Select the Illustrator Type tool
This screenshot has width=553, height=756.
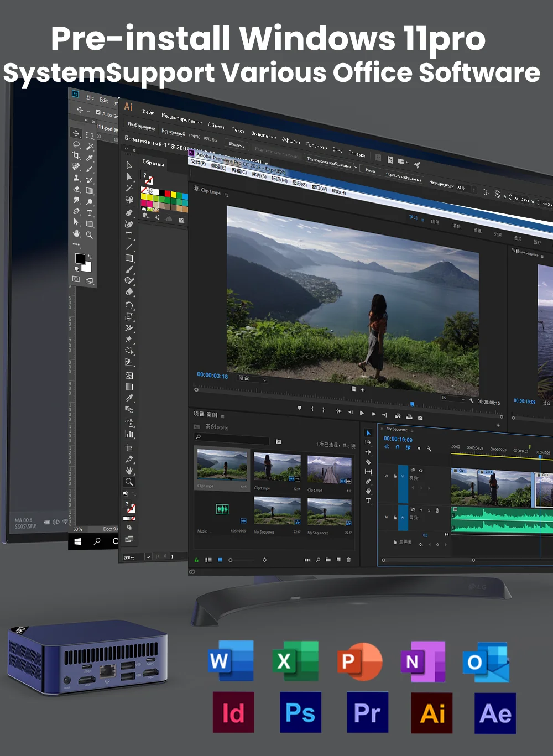coord(129,236)
